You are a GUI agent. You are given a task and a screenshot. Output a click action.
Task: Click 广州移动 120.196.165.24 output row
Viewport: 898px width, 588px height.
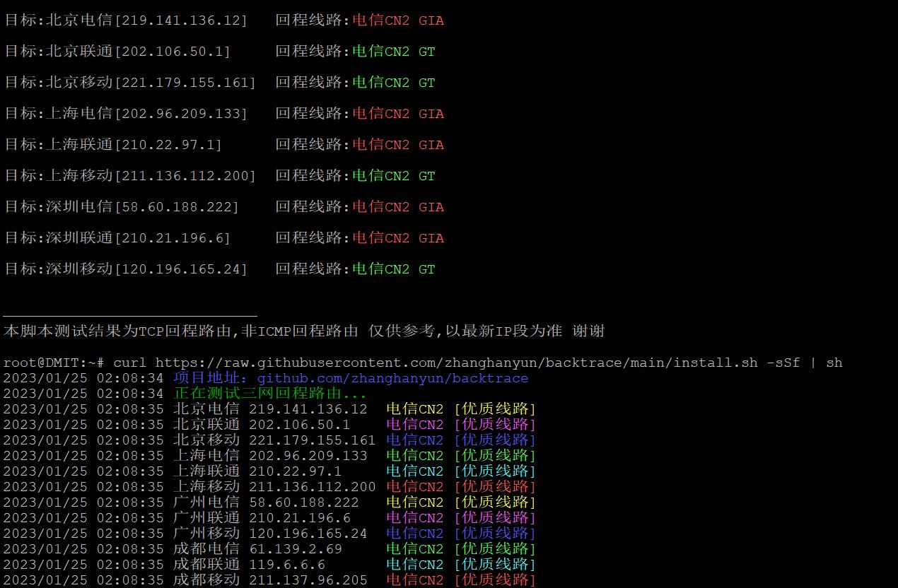(x=269, y=534)
